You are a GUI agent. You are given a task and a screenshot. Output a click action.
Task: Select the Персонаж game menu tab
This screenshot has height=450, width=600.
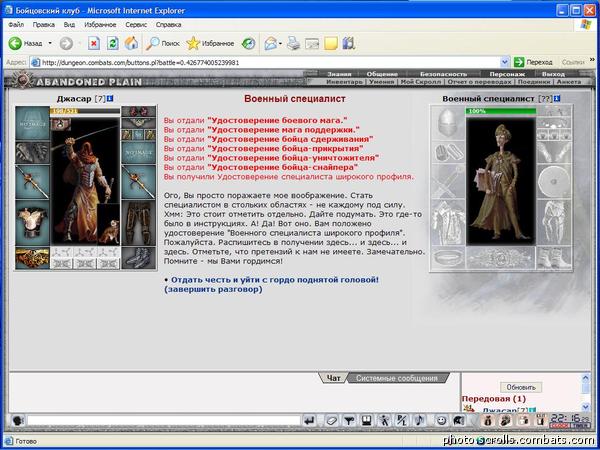507,74
